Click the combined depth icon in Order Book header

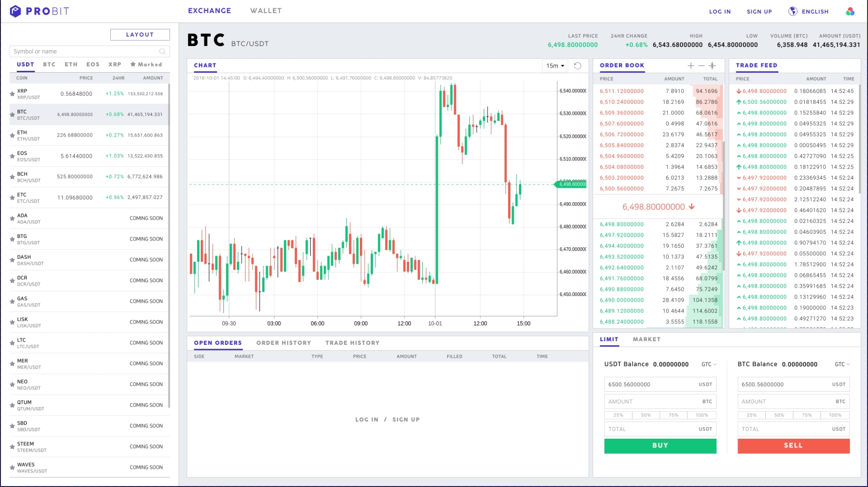click(712, 66)
